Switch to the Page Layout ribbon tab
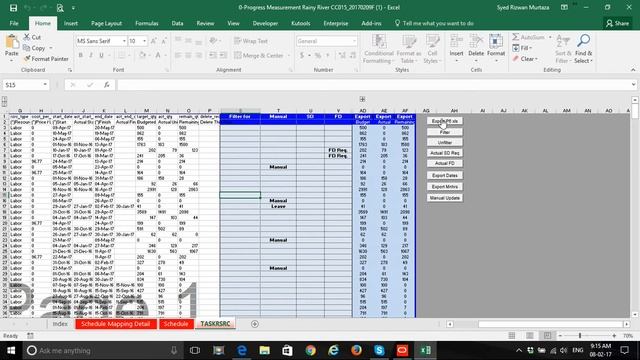Screen dimensions: 640x360 point(106,23)
